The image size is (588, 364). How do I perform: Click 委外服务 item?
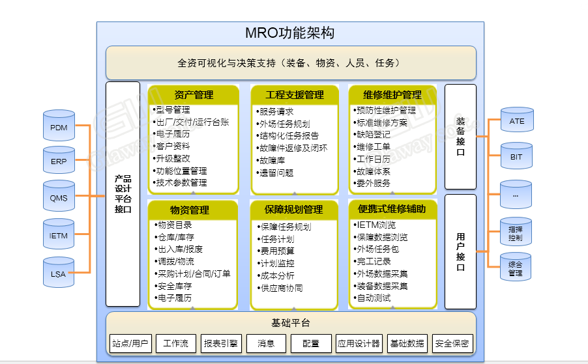tap(373, 184)
